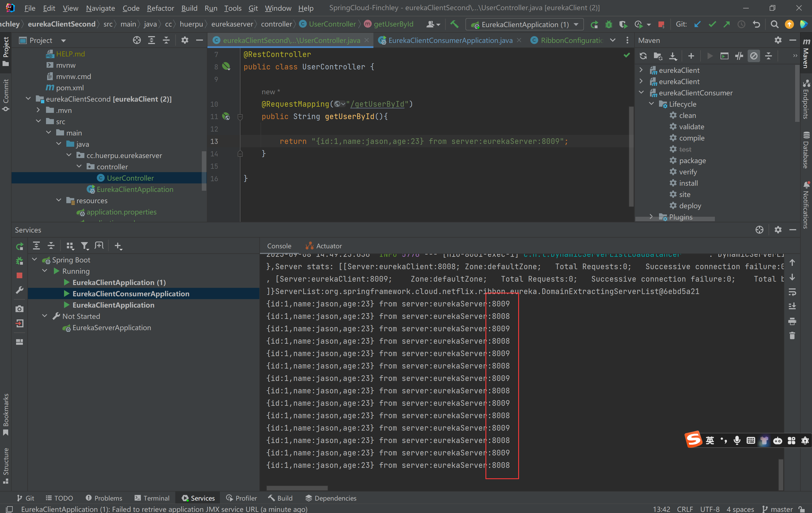Toggle Maven offline mode
This screenshot has width=812, height=513.
[739, 56]
